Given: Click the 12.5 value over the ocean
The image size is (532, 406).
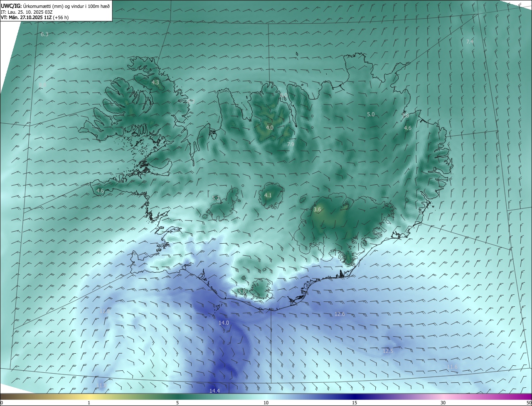Looking at the screenshot, I should tap(388, 351).
